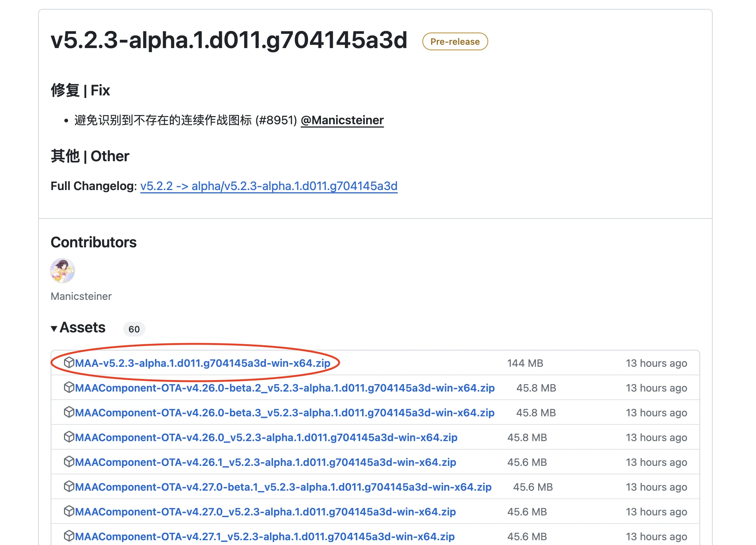This screenshot has height=545, width=756.
Task: Click package icon beside OTA-v4.26.0-beta.2 asset
Action: (x=69, y=387)
